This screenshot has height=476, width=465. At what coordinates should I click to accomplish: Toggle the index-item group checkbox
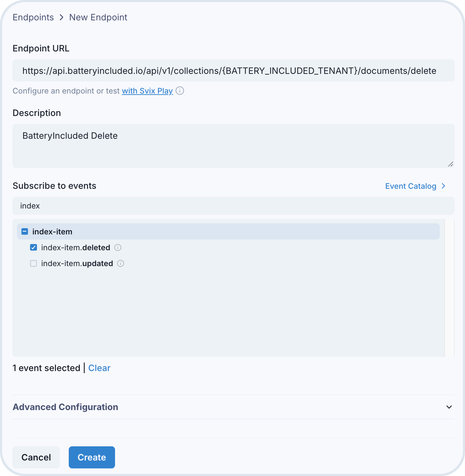[x=25, y=232]
